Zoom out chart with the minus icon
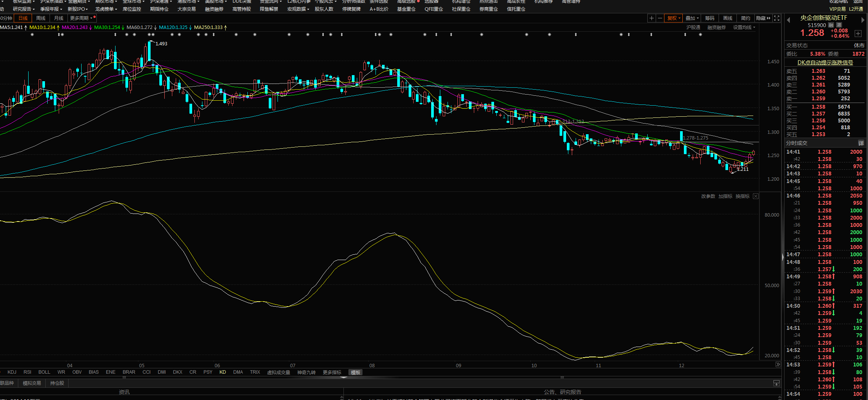Screen dimensions: 868x400 pos(660,18)
